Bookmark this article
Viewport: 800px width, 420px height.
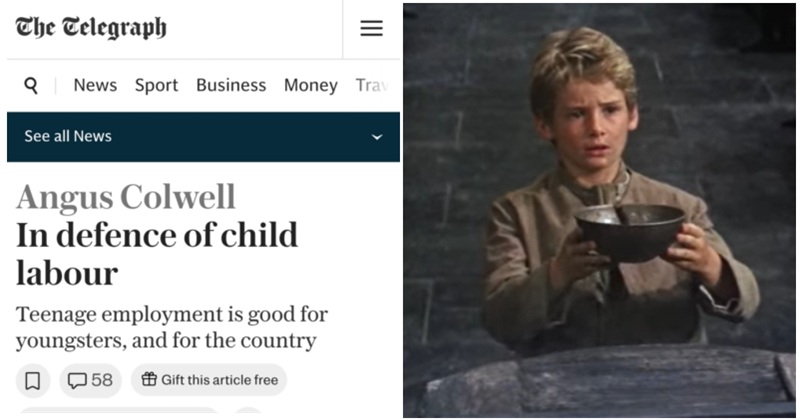pos(33,380)
